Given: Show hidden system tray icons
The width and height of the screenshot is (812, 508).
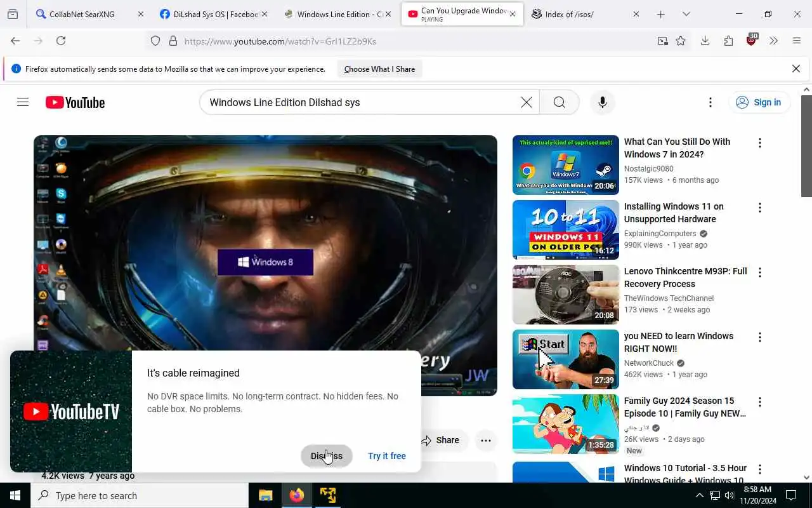Looking at the screenshot, I should pyautogui.click(x=699, y=495).
